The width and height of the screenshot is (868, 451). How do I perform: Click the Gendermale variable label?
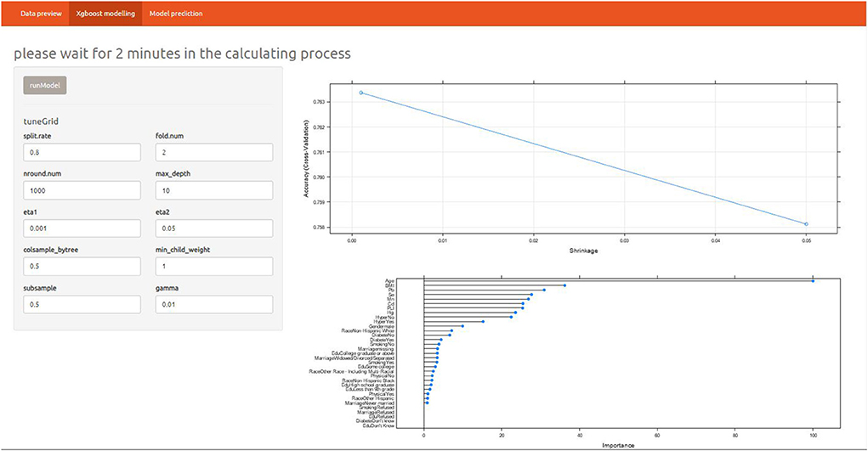coord(382,326)
